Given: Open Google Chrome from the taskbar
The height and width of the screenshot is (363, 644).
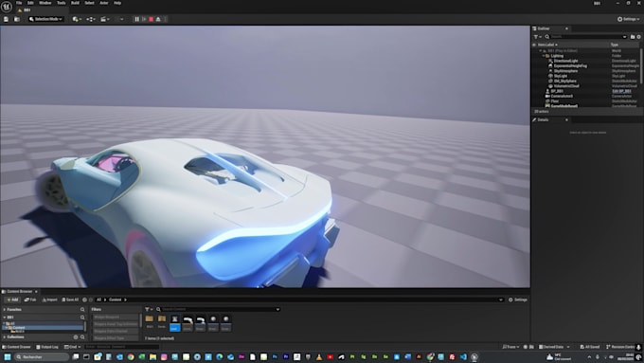Looking at the screenshot, I should click(131, 356).
